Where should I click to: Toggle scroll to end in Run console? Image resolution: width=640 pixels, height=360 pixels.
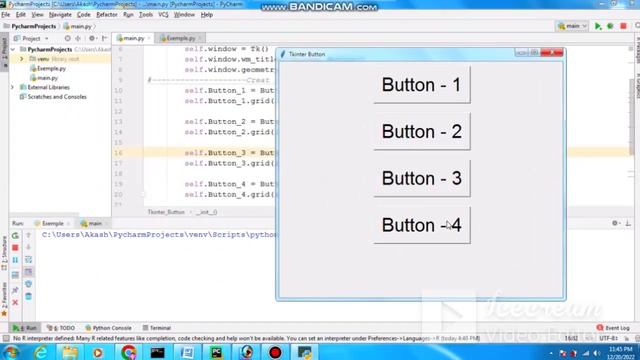tap(28, 272)
